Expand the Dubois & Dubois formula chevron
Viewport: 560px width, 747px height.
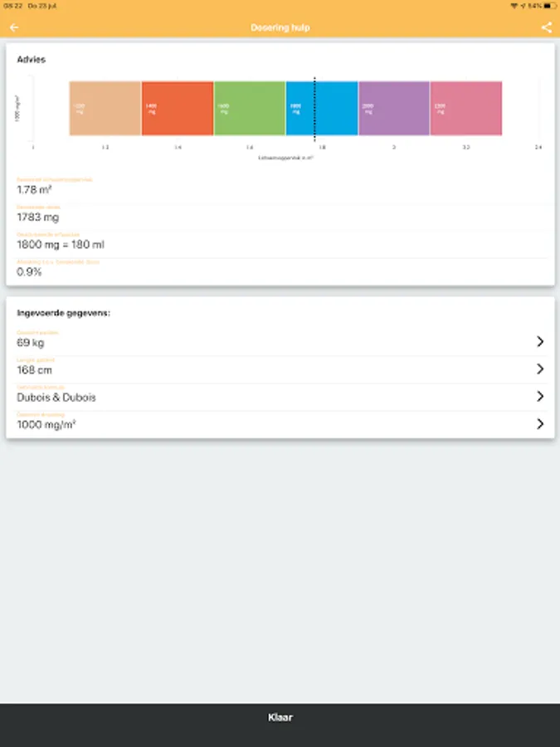tap(540, 396)
